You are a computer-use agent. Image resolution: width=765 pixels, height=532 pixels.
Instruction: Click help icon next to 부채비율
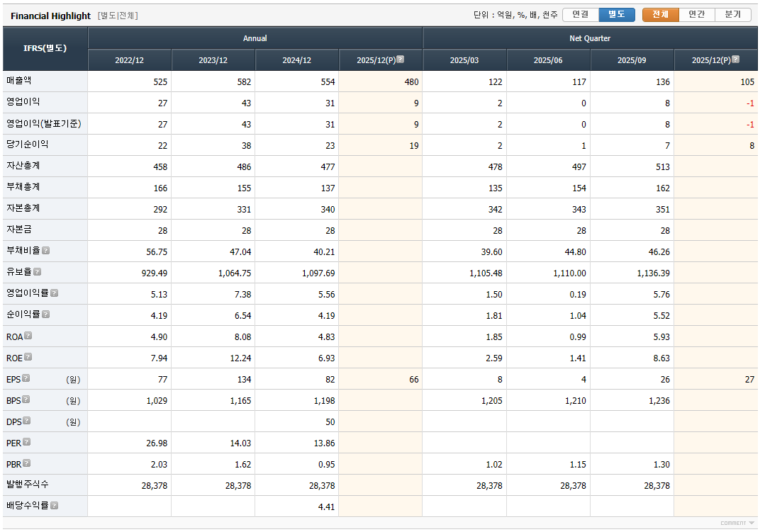pos(45,251)
